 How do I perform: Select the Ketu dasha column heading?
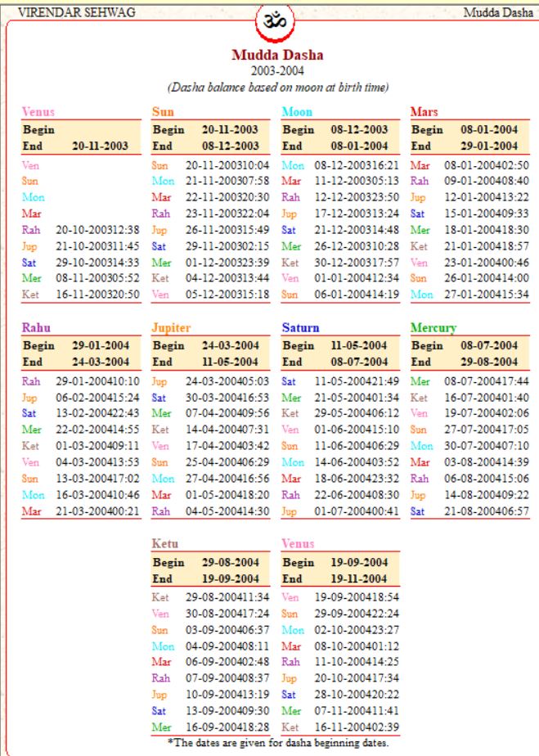click(164, 543)
